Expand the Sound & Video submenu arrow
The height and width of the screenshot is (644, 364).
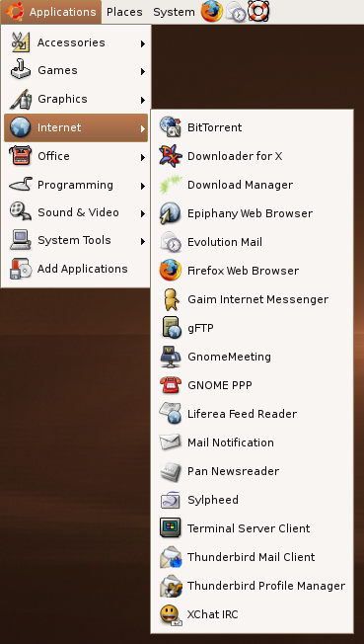coord(142,213)
